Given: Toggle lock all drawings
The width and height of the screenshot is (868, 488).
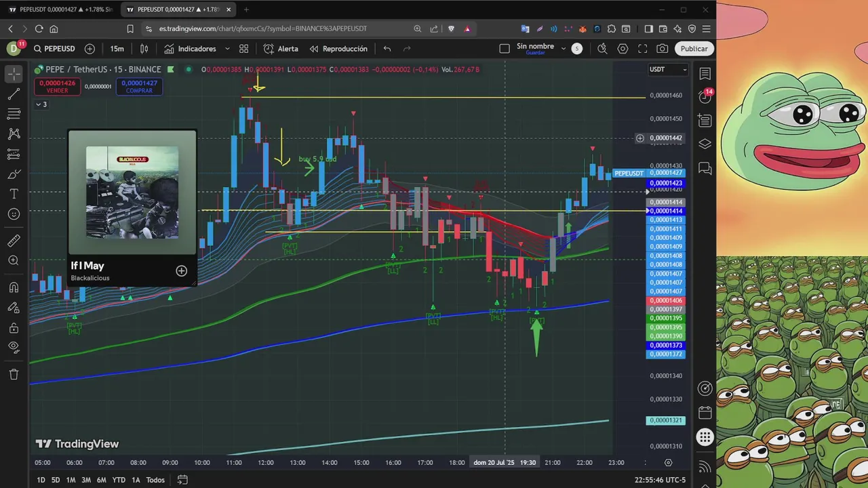Looking at the screenshot, I should [14, 328].
